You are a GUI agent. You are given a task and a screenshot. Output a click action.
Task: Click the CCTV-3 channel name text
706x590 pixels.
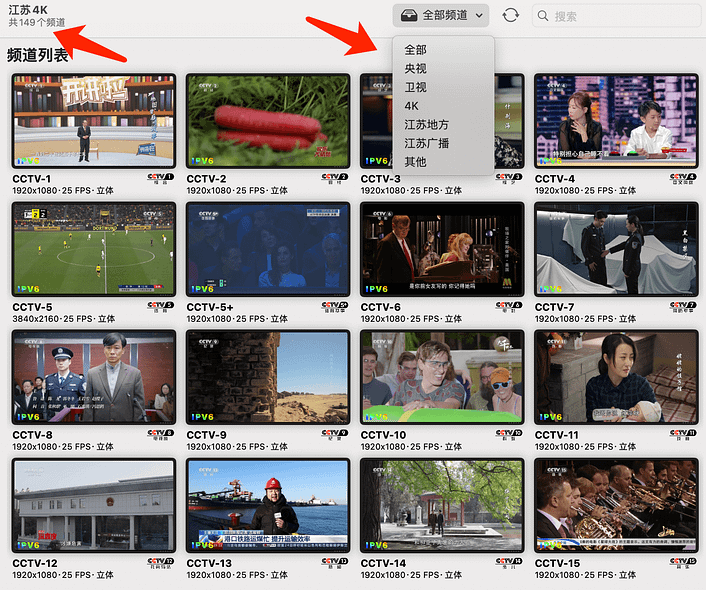click(x=380, y=179)
